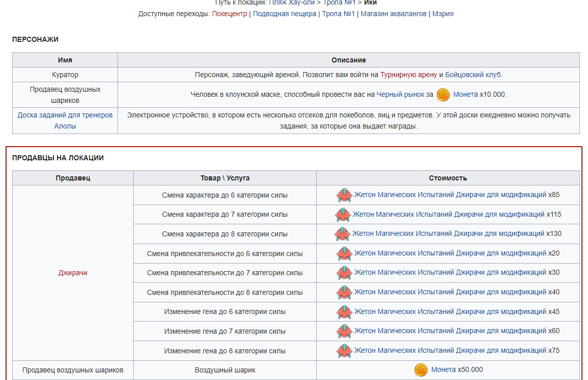Select text 'Изменение гена до 8 категории силы'

(224, 351)
